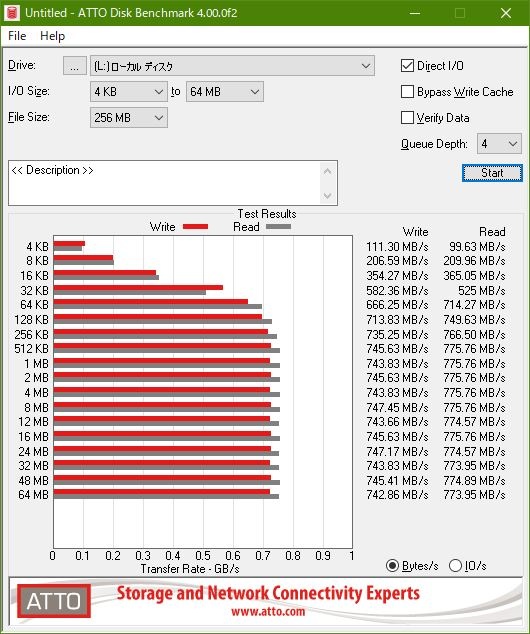Click the 4 KB row label in chart
The height and width of the screenshot is (634, 530).
pos(37,247)
